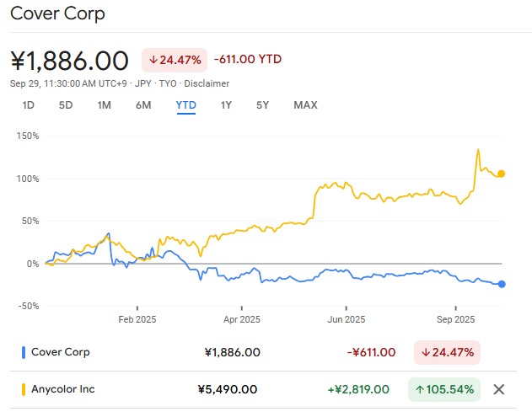Viewport: 532px width, 417px height.
Task: Click the Anycolor Inc comparison row name
Action: click(x=63, y=389)
